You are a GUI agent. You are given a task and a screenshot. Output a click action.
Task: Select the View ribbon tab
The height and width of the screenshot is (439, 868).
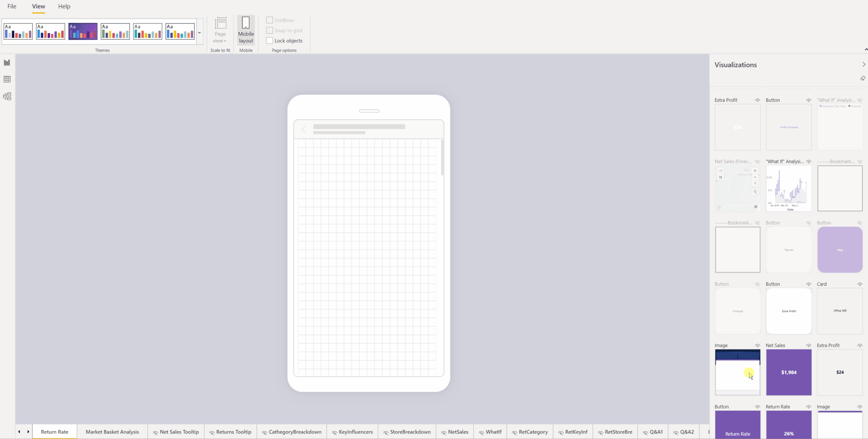pyautogui.click(x=39, y=6)
